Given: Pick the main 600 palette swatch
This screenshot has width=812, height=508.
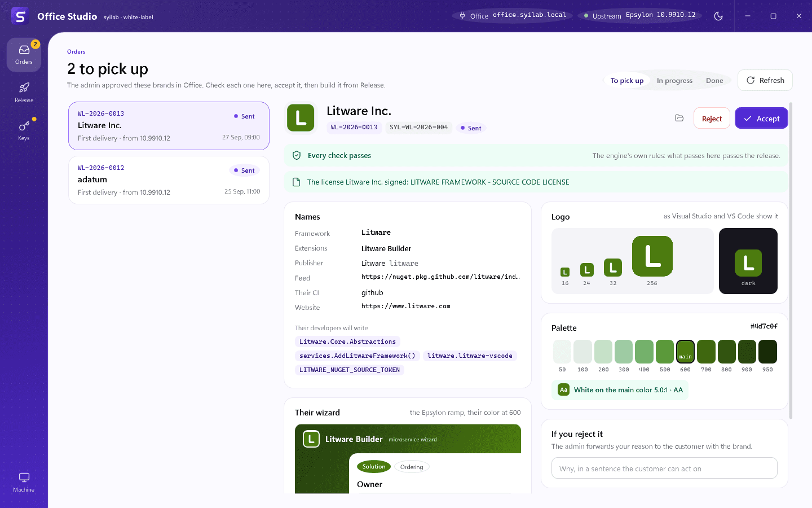Looking at the screenshot, I should point(685,352).
